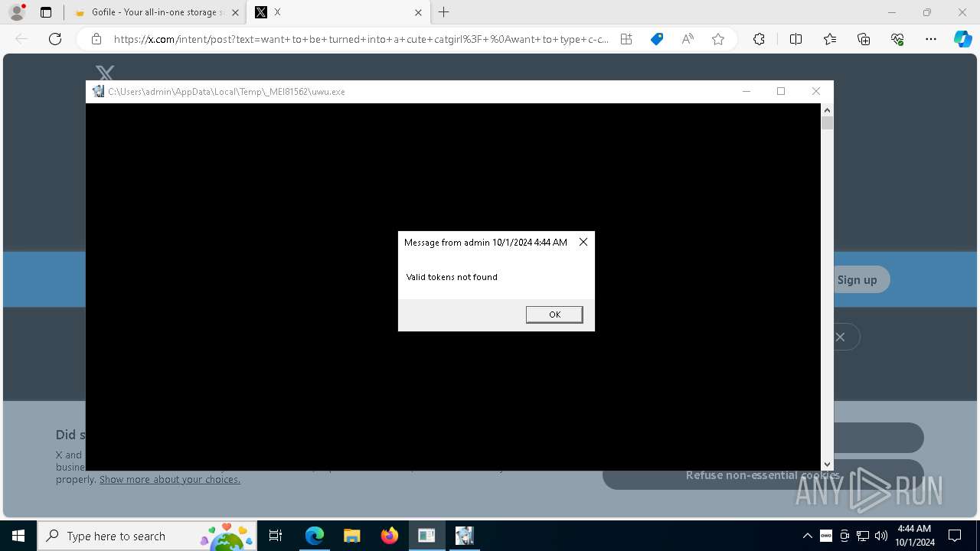Open the notification center icon
The width and height of the screenshot is (980, 551).
coord(955,536)
